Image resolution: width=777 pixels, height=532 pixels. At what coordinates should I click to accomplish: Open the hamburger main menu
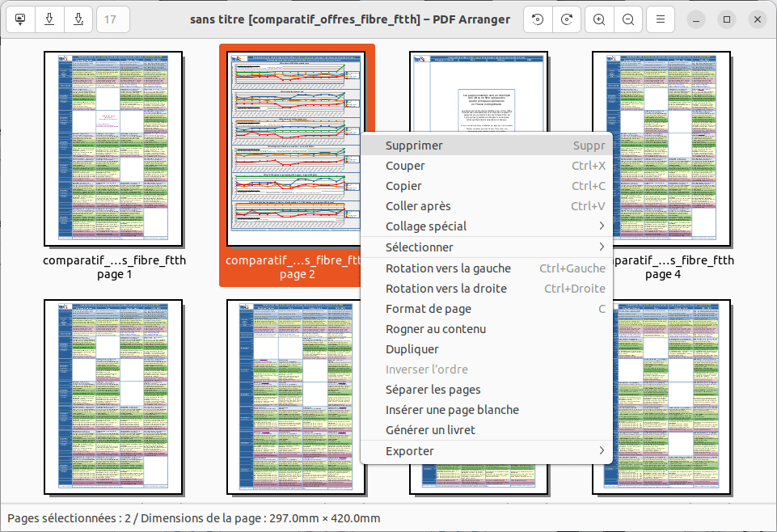click(660, 19)
